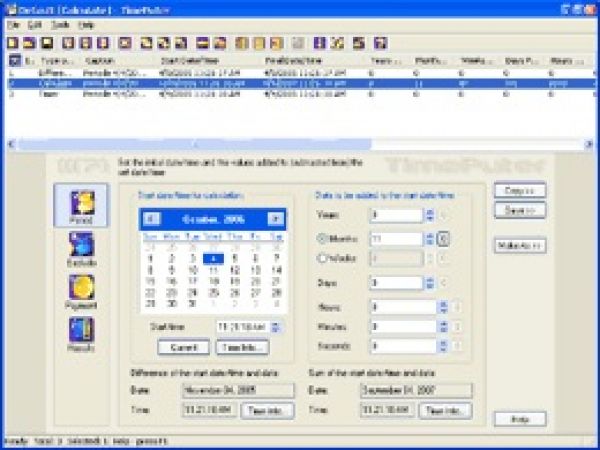Click the Save >> button
600x450 pixels.
520,210
